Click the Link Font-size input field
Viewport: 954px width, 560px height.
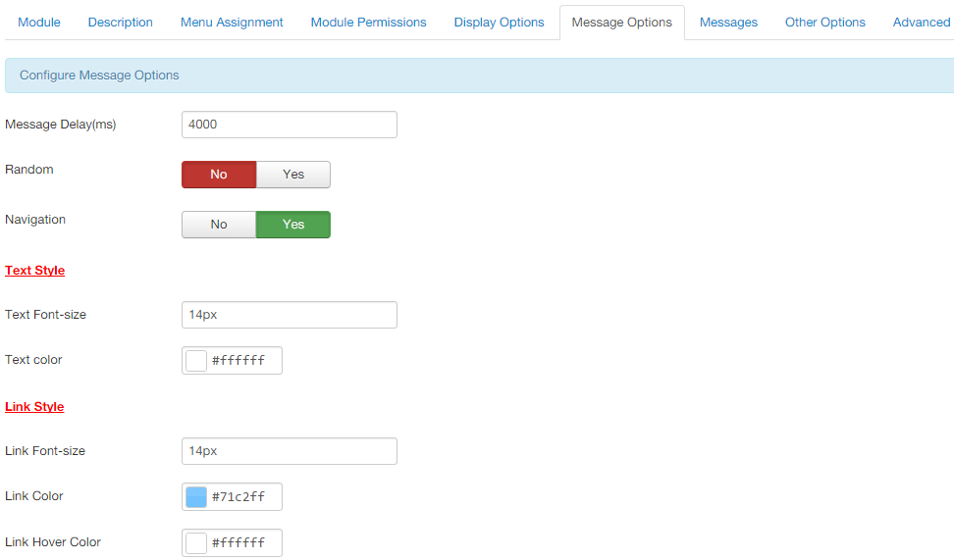tap(290, 451)
